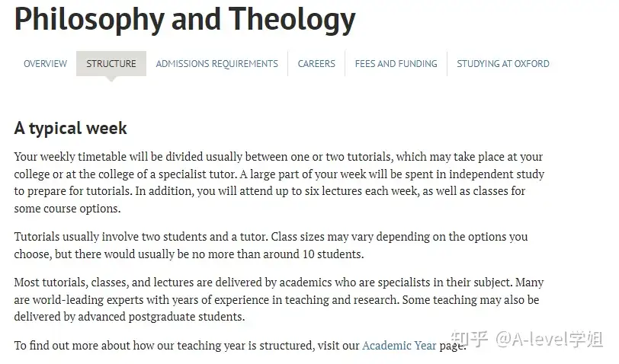This screenshot has height=364, width=619.
Task: Click the paragraph starting Tutorials usually involve
Action: pos(271,245)
